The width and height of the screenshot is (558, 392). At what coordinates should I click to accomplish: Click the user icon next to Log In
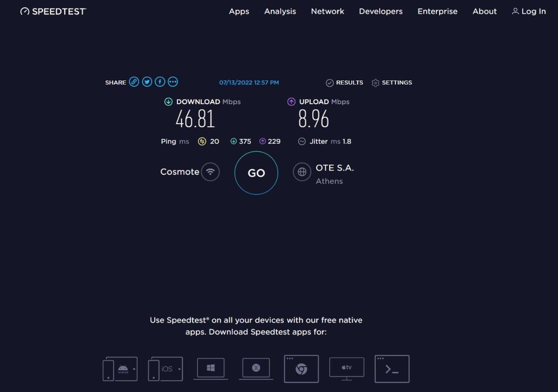(x=515, y=11)
